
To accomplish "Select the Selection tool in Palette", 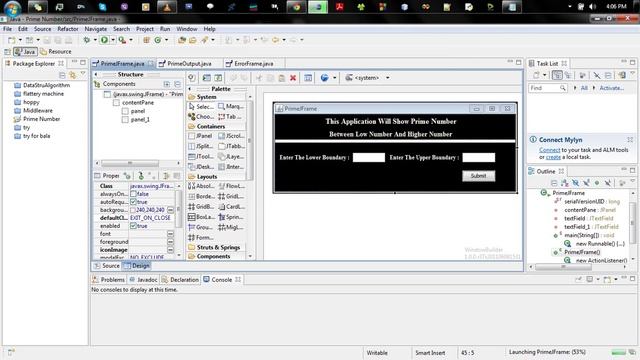I will pyautogui.click(x=201, y=107).
